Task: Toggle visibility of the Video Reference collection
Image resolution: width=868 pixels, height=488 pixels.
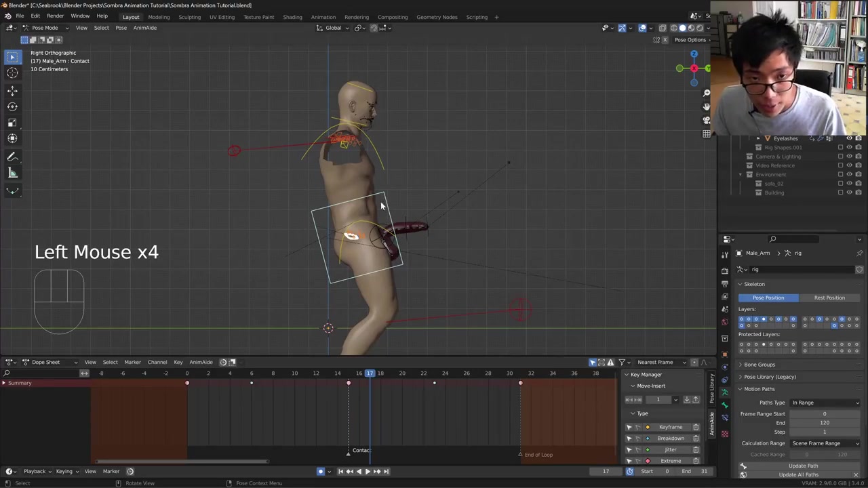Action: (849, 165)
